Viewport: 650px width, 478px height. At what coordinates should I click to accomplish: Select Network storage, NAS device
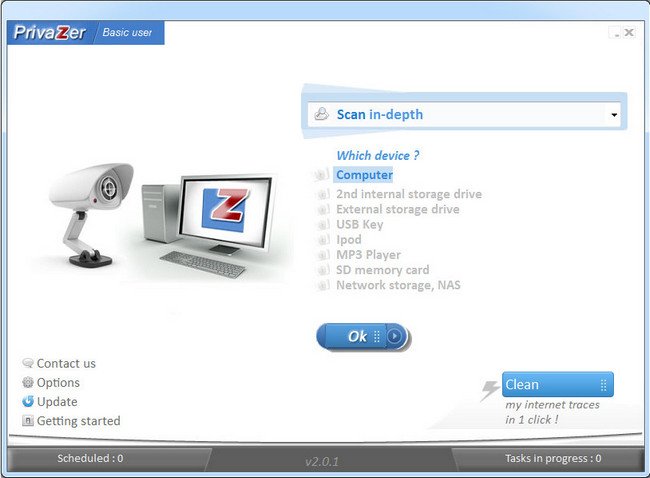(398, 285)
